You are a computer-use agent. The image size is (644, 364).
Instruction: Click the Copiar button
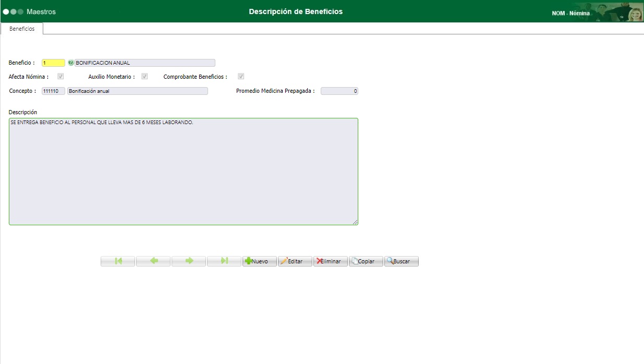[x=365, y=261]
